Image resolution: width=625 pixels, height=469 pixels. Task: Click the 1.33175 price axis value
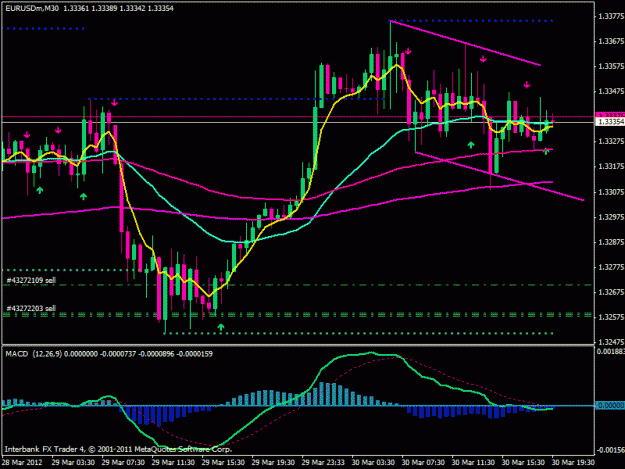click(611, 167)
